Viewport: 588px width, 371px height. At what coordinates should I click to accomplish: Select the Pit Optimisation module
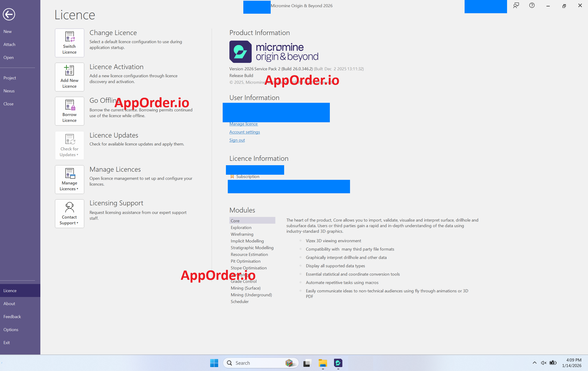252,261
